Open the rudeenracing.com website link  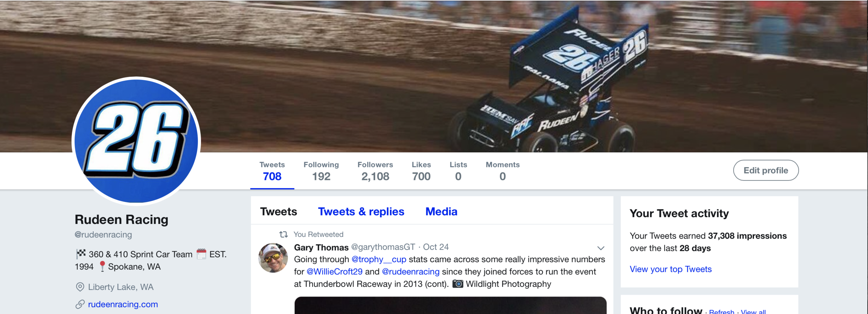(x=123, y=304)
